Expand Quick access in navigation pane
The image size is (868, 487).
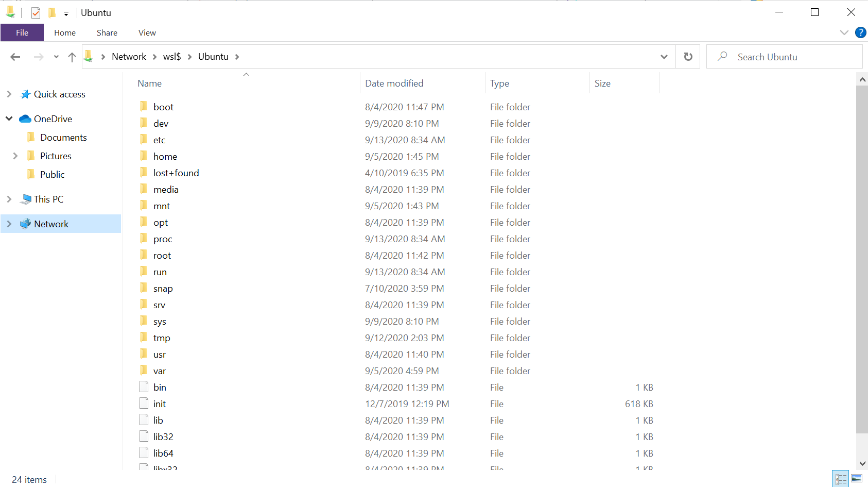9,94
